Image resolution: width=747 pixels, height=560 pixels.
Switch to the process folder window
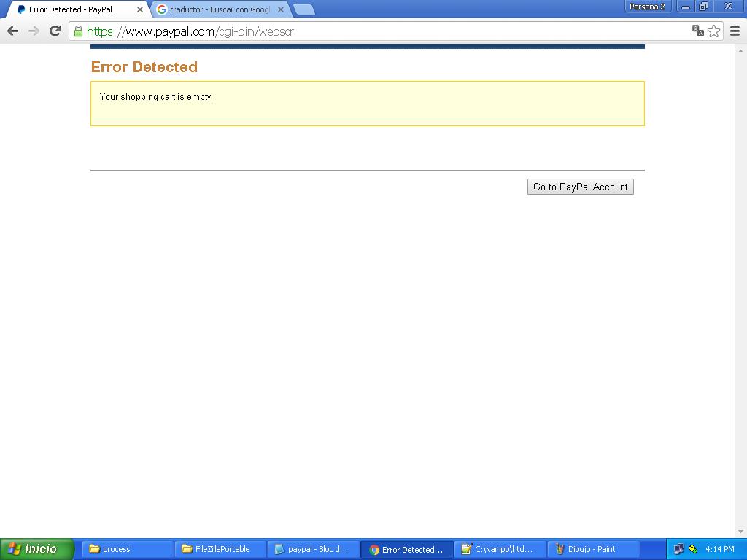point(128,549)
